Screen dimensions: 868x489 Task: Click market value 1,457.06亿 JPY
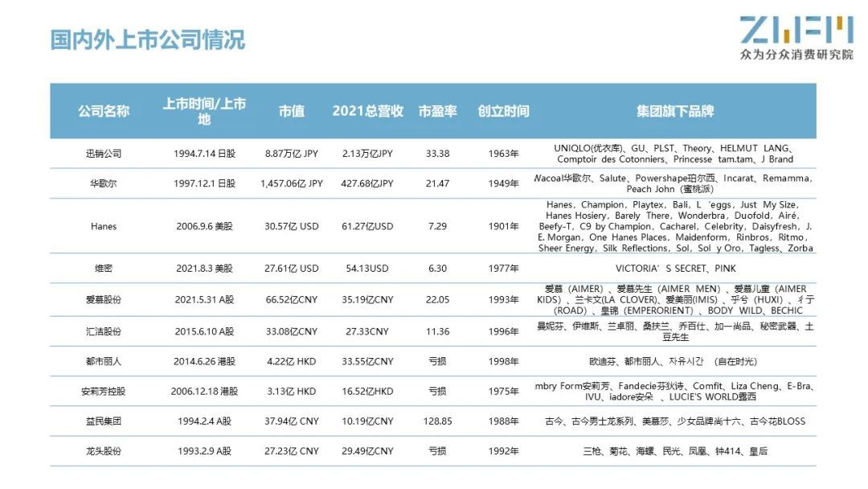coord(292,183)
